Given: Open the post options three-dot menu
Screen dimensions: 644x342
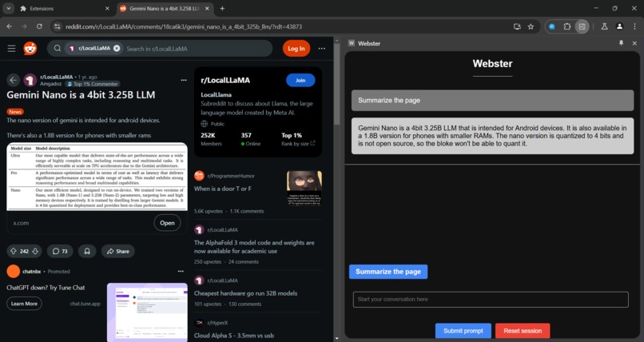Looking at the screenshot, I should tap(184, 80).
